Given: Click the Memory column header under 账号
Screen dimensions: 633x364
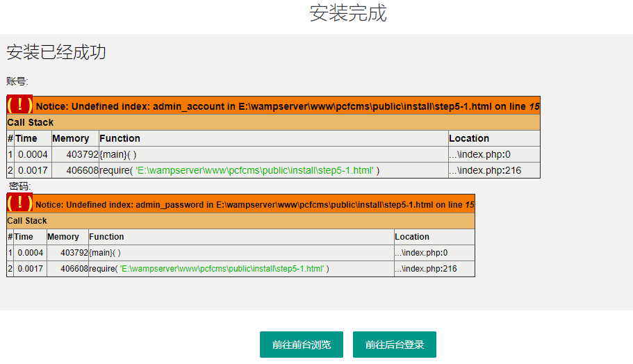Looking at the screenshot, I should click(x=71, y=138).
